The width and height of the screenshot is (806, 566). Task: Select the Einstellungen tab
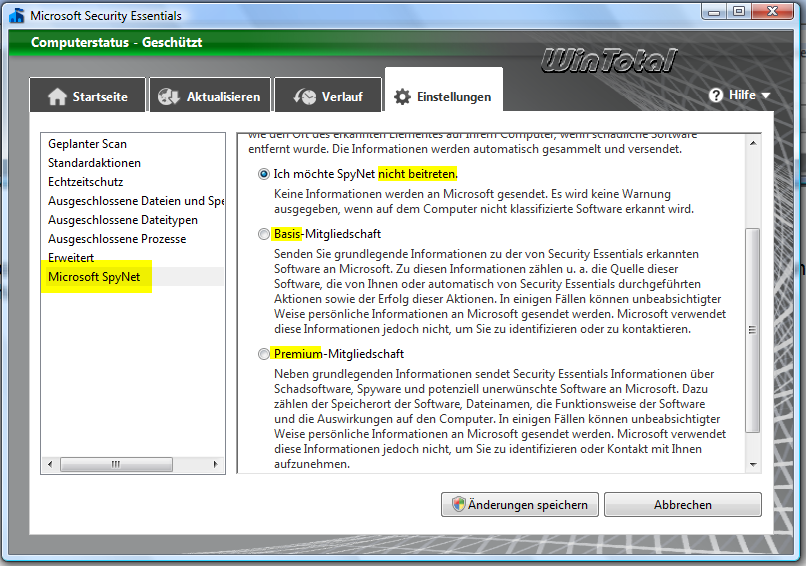click(x=444, y=90)
